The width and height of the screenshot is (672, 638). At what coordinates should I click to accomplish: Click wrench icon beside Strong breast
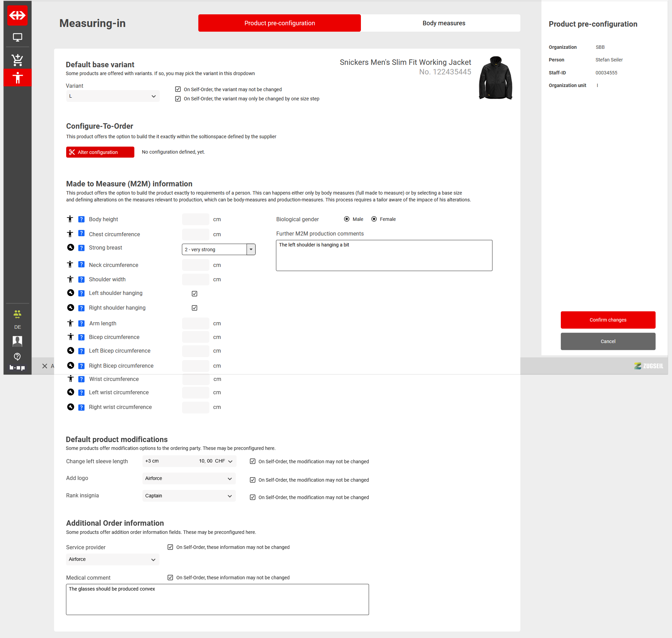[71, 247]
